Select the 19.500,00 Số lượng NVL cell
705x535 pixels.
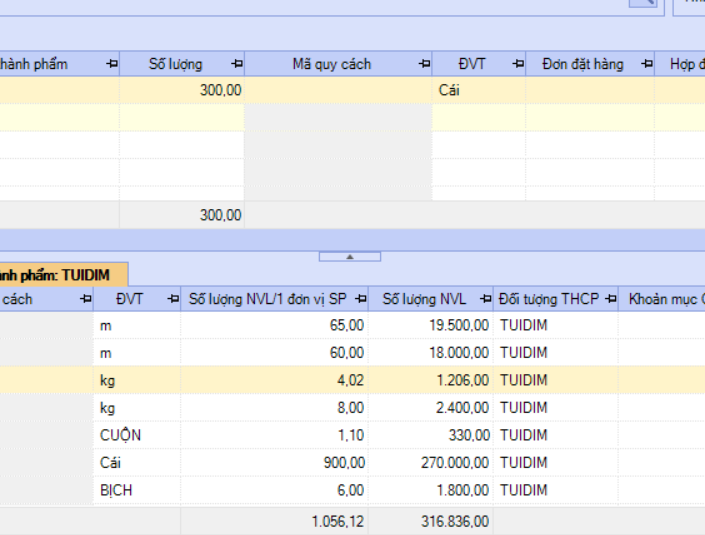tap(432, 325)
